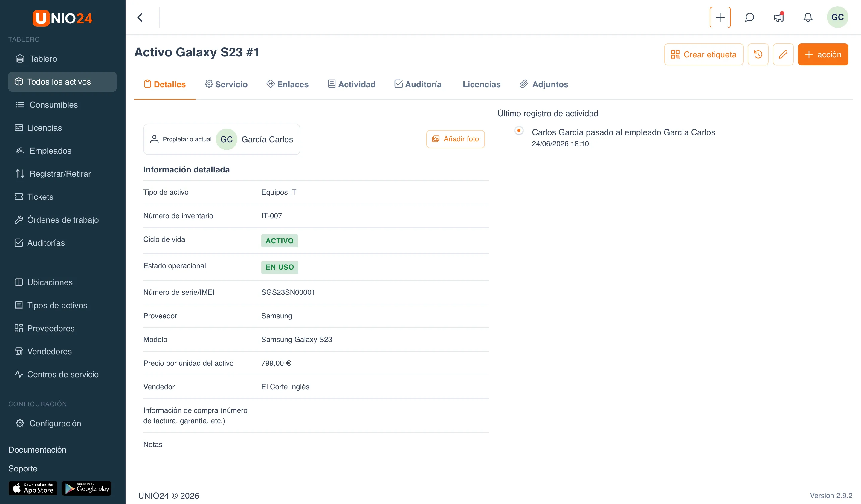Click the UNIO24 © 2026 footer text
Viewport: 861px width, 504px height.
(x=168, y=496)
